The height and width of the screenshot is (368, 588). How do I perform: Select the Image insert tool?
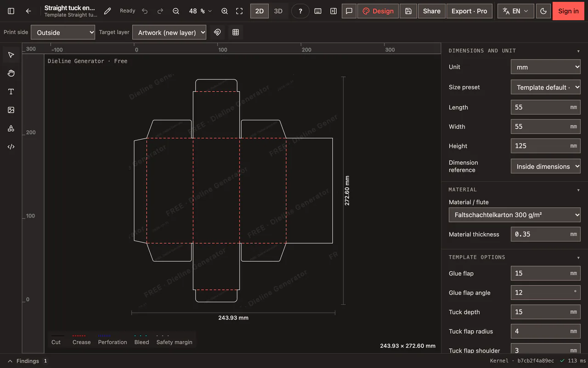pyautogui.click(x=11, y=110)
